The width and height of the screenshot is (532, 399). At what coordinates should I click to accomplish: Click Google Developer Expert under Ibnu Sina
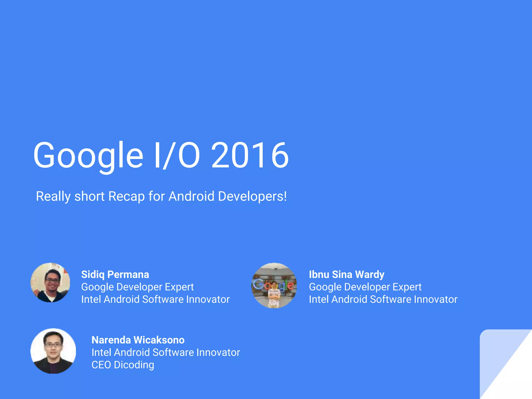[x=365, y=287]
